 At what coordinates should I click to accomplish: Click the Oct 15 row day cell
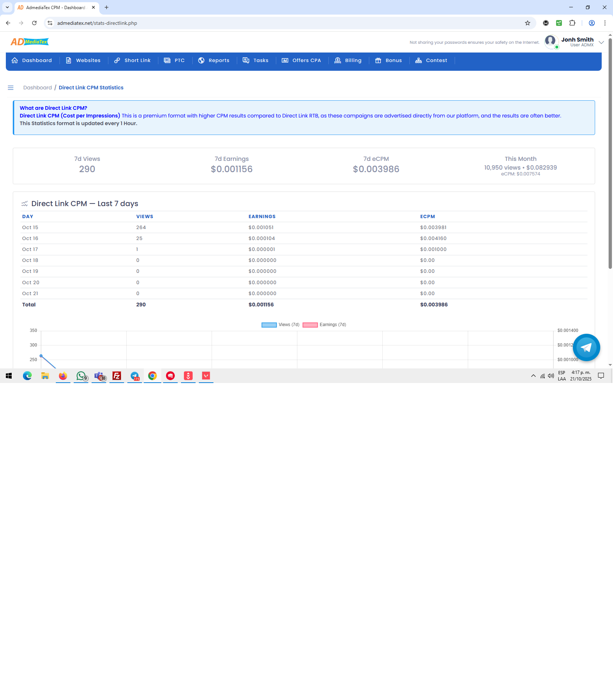coord(30,227)
